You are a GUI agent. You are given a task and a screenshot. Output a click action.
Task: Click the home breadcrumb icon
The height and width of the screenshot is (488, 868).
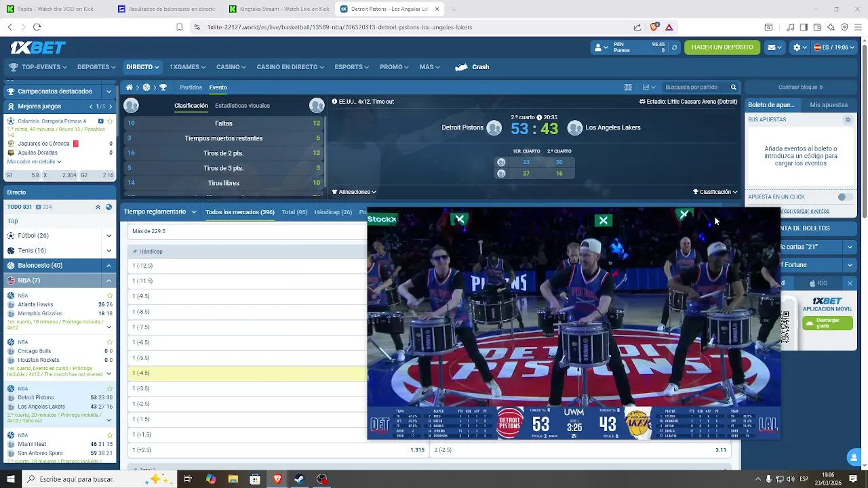129,87
